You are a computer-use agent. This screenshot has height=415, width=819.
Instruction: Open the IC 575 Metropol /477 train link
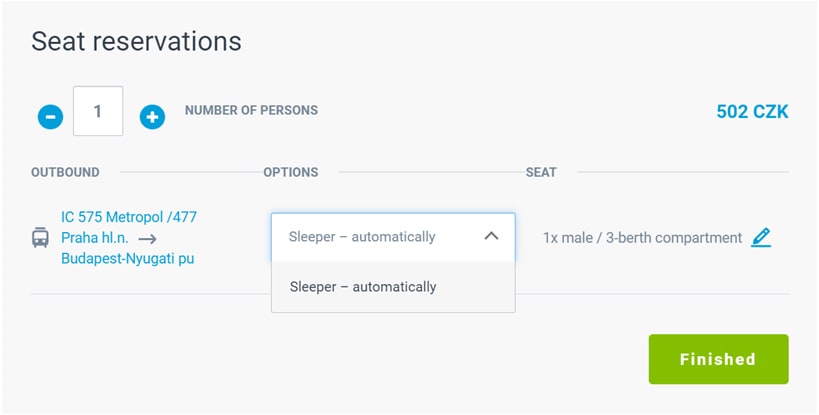(129, 217)
